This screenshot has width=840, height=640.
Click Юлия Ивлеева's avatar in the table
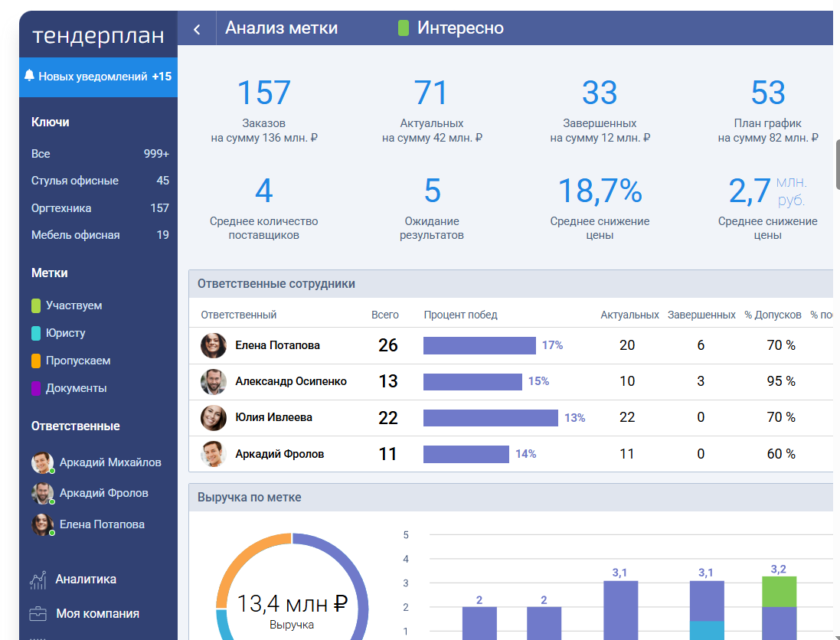(x=213, y=418)
